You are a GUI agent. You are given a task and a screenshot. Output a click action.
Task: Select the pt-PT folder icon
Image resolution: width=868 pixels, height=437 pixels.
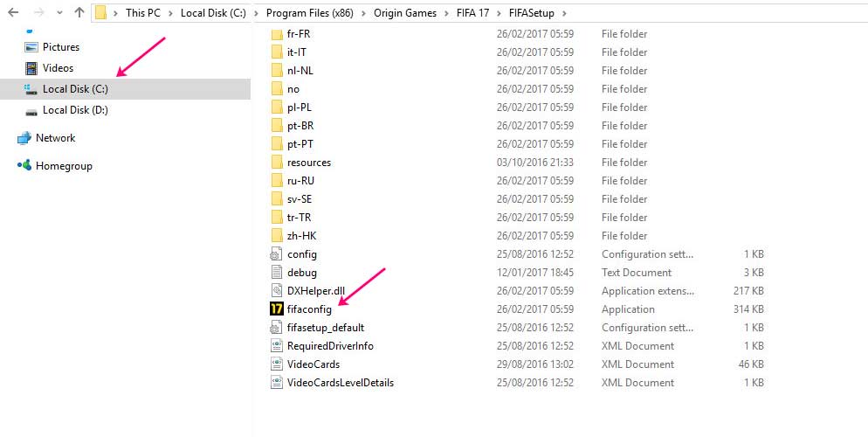click(277, 143)
